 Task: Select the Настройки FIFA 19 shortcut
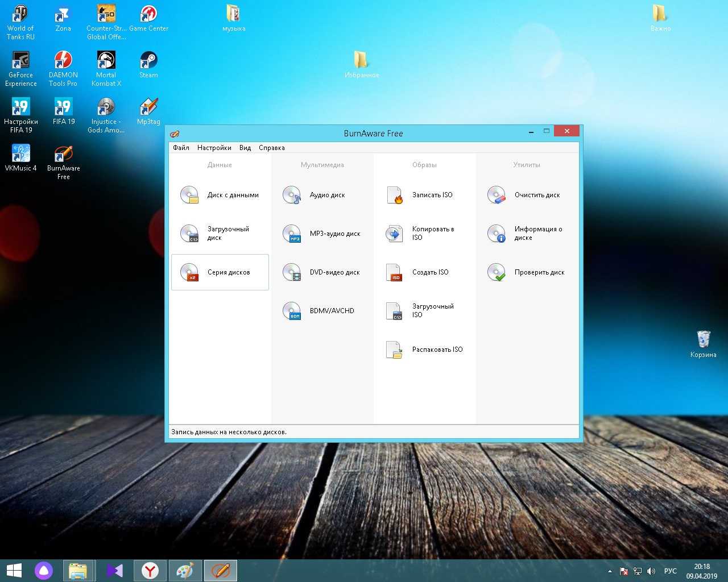[20, 116]
